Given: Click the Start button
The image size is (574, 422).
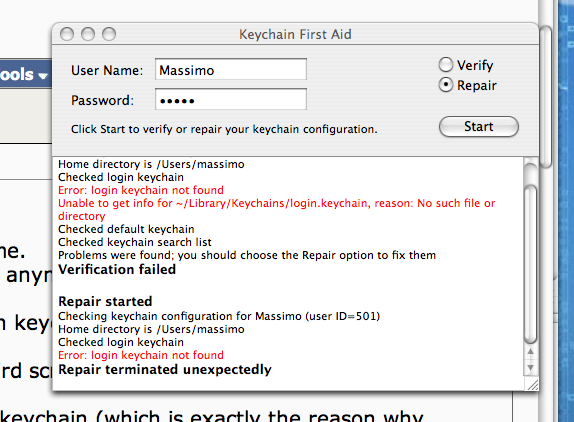Looking at the screenshot, I should pyautogui.click(x=478, y=127).
